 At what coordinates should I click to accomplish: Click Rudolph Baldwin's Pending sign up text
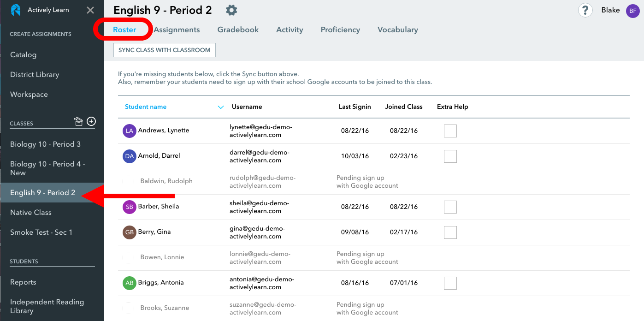coord(367,182)
